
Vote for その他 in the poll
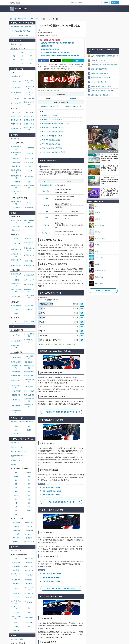(x=82, y=340)
